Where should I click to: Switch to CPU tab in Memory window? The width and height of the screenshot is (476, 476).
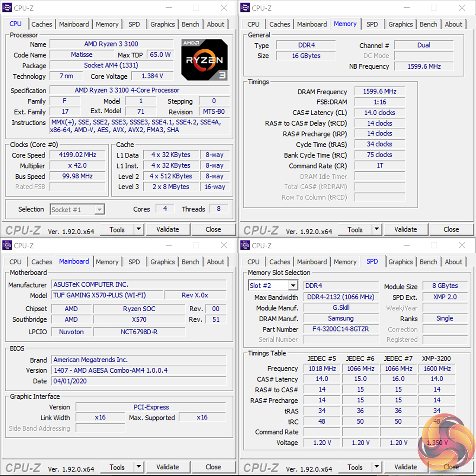[254, 24]
